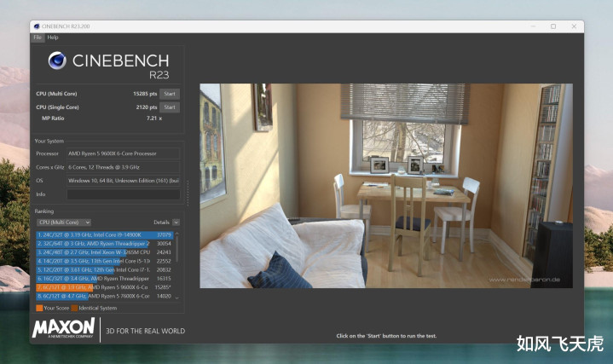Open the CPU (Multi Core) ranking dropdown
The height and width of the screenshot is (364, 613).
click(64, 222)
